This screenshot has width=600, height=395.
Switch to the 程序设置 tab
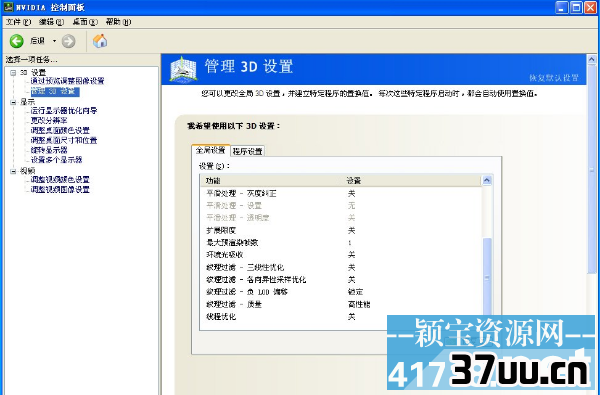[x=248, y=151]
